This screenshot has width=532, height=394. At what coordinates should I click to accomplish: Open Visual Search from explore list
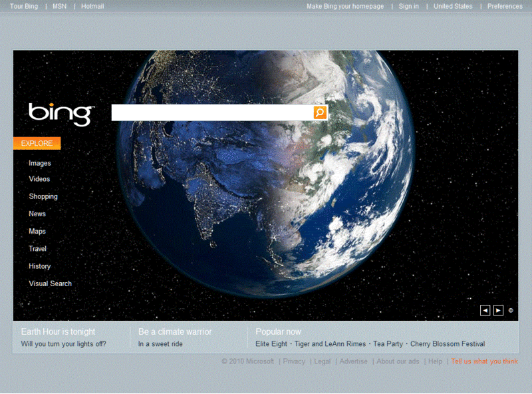tap(51, 284)
